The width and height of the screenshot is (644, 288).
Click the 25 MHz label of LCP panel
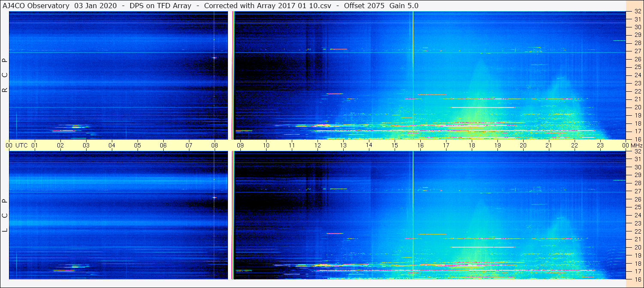coord(638,207)
